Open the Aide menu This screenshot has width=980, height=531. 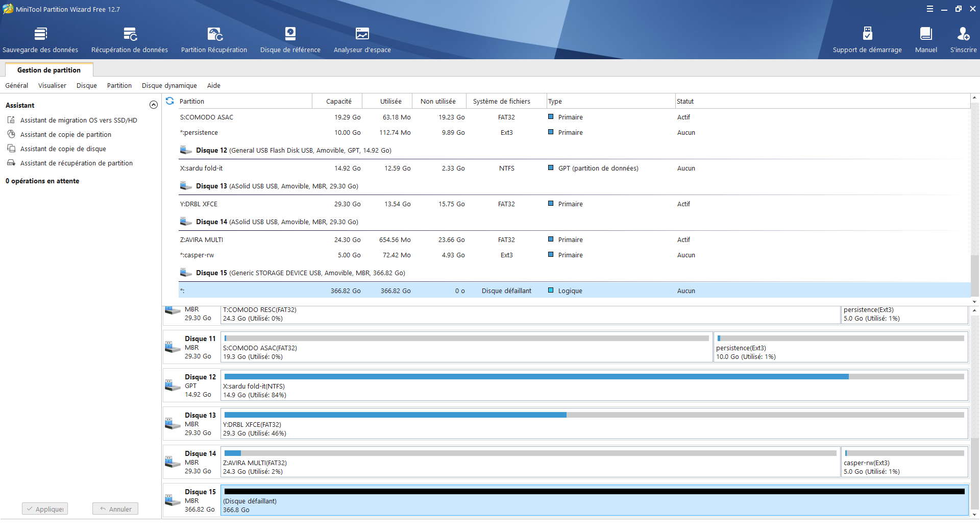[x=214, y=85]
